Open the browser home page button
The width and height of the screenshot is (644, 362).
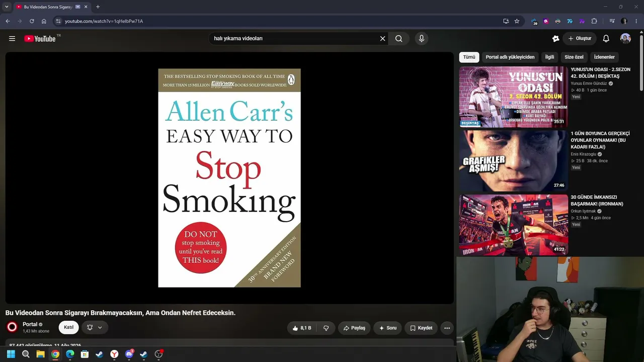coord(44,21)
